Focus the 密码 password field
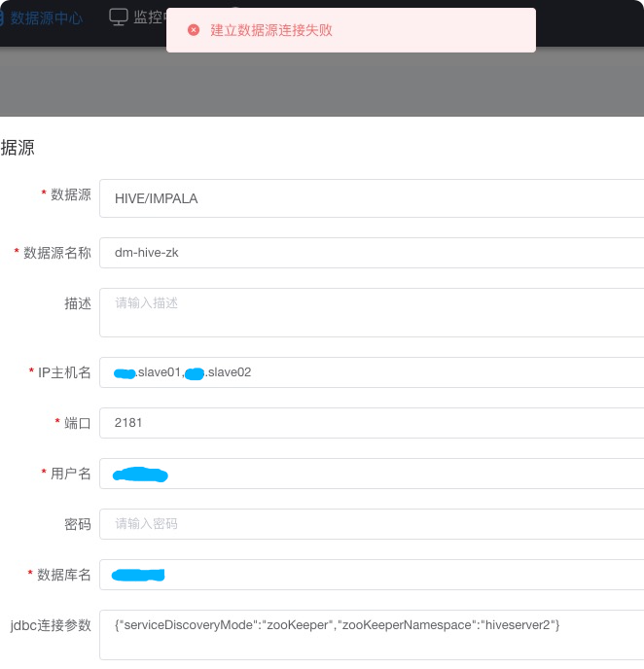 pos(372,524)
